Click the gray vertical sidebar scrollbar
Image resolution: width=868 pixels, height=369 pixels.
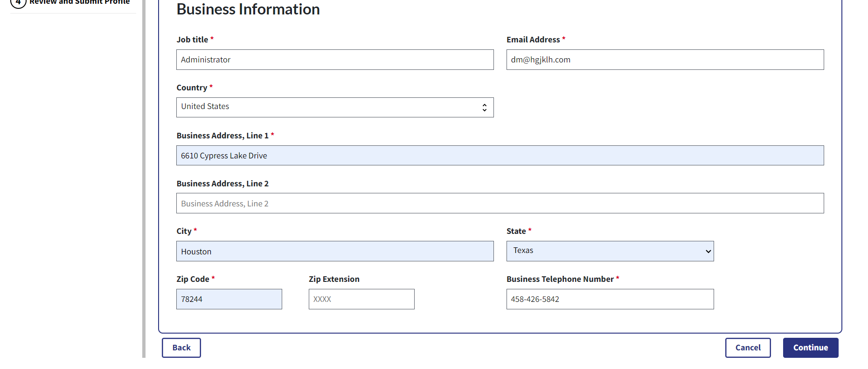[144, 186]
